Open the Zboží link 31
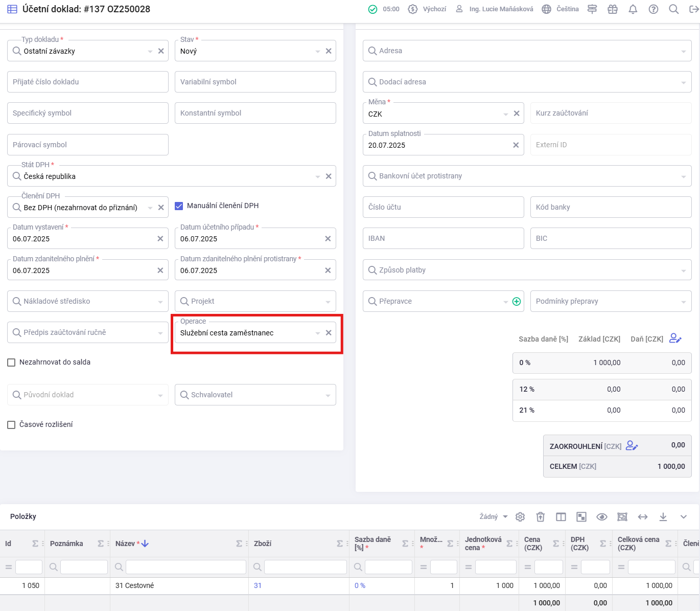This screenshot has height=611, width=700. [258, 586]
